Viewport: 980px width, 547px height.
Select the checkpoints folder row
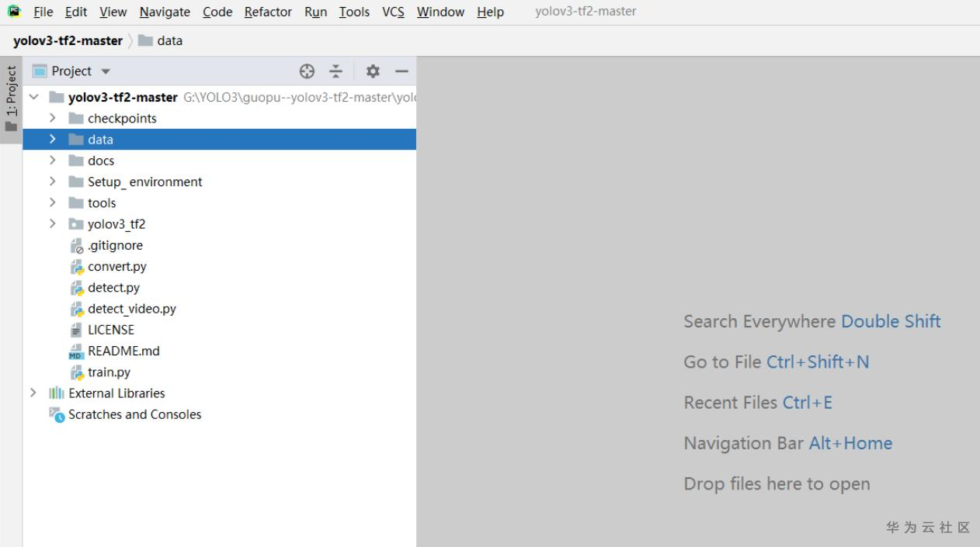click(220, 119)
